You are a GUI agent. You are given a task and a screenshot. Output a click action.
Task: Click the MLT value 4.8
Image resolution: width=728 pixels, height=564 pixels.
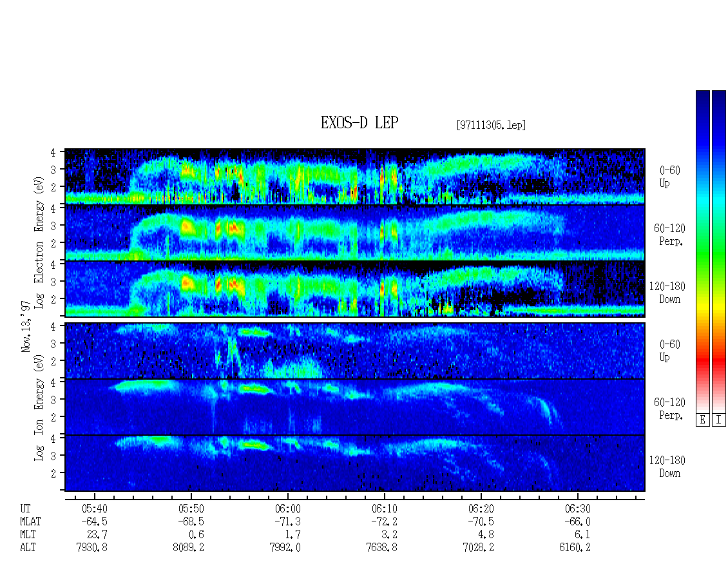(486, 535)
